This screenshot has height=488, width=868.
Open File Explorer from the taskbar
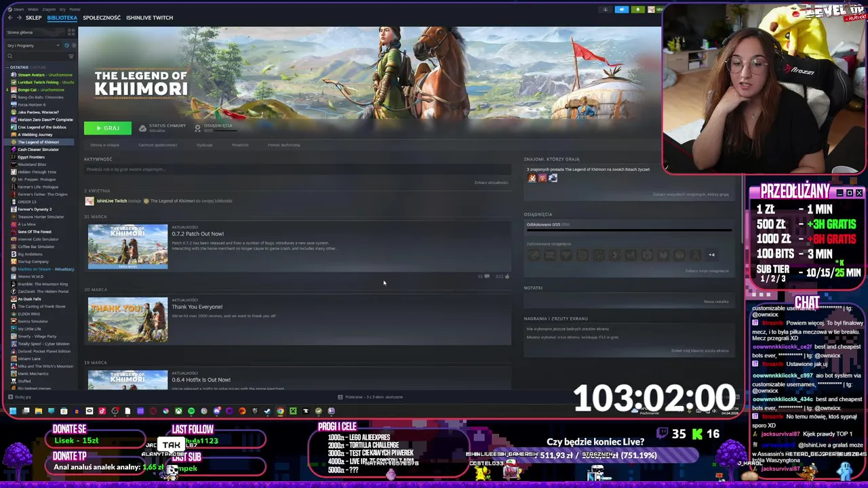(x=38, y=411)
